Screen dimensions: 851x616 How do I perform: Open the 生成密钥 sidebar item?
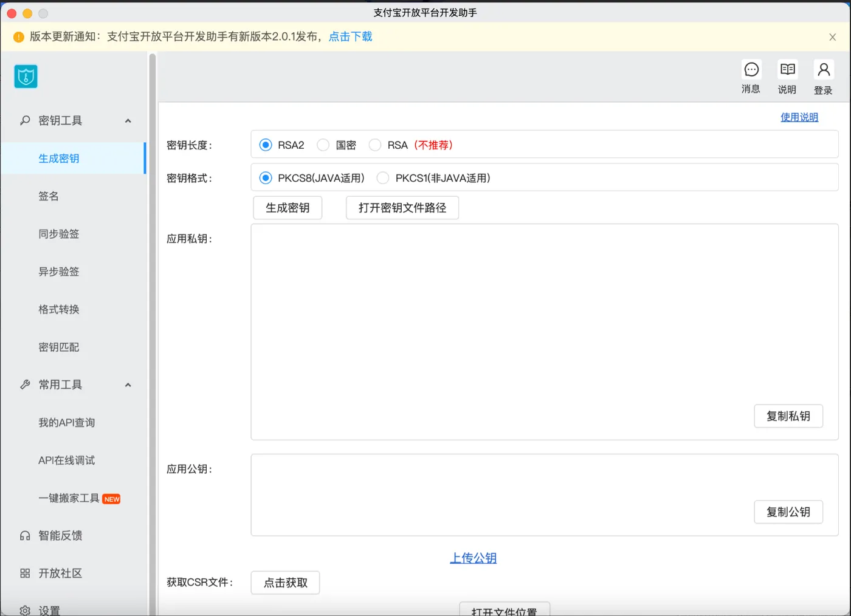[x=73, y=158]
